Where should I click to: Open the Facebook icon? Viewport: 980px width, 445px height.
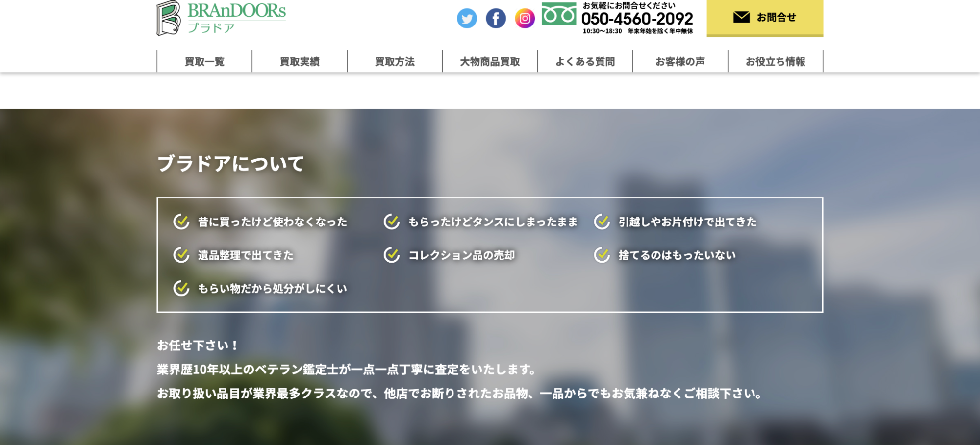click(x=496, y=19)
